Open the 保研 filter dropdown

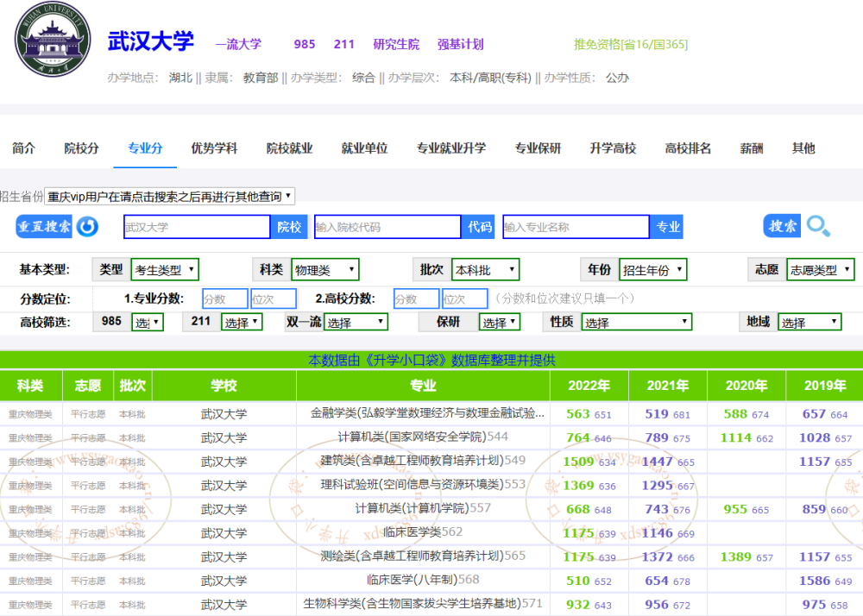coord(500,322)
